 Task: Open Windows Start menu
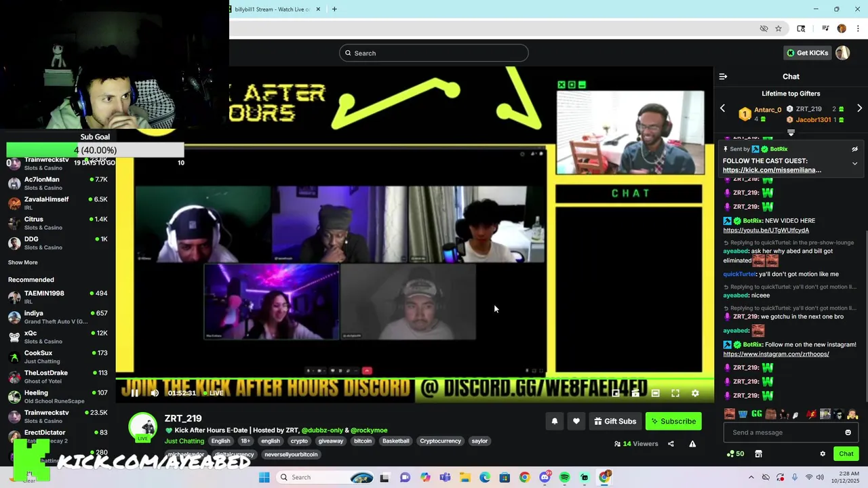264,477
